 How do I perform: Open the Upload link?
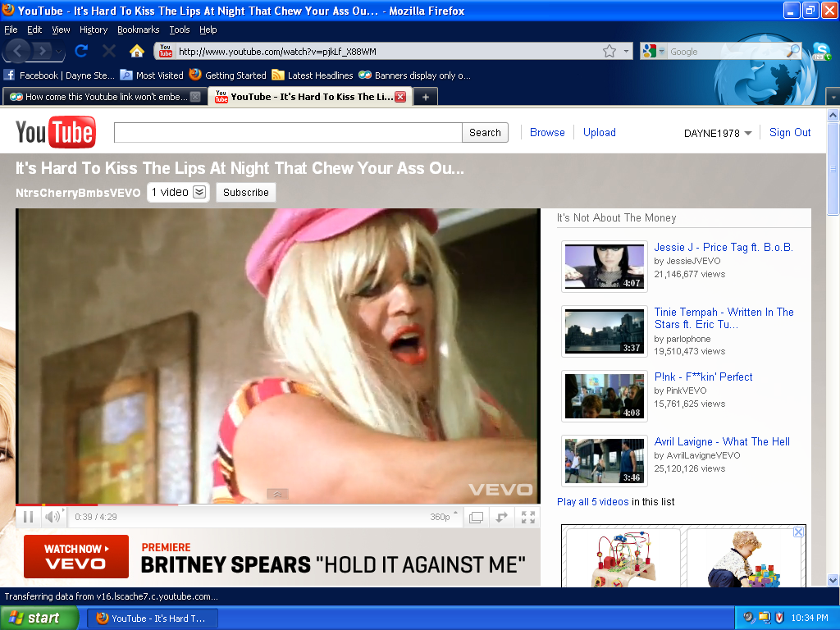pyautogui.click(x=599, y=132)
